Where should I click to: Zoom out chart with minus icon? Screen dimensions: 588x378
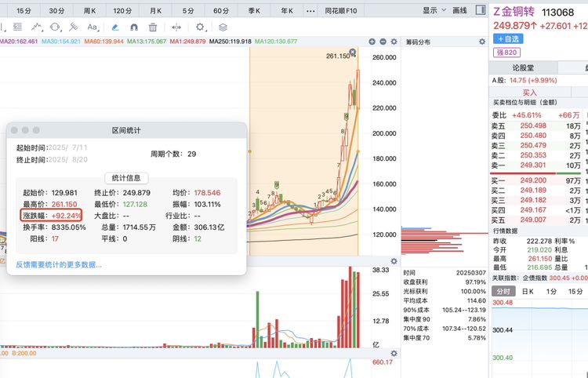[x=383, y=42]
